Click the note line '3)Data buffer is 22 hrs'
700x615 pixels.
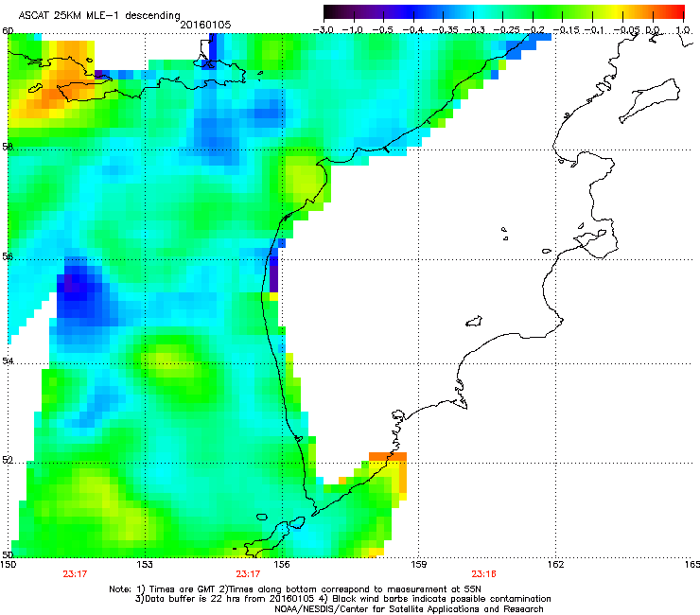pos(342,599)
